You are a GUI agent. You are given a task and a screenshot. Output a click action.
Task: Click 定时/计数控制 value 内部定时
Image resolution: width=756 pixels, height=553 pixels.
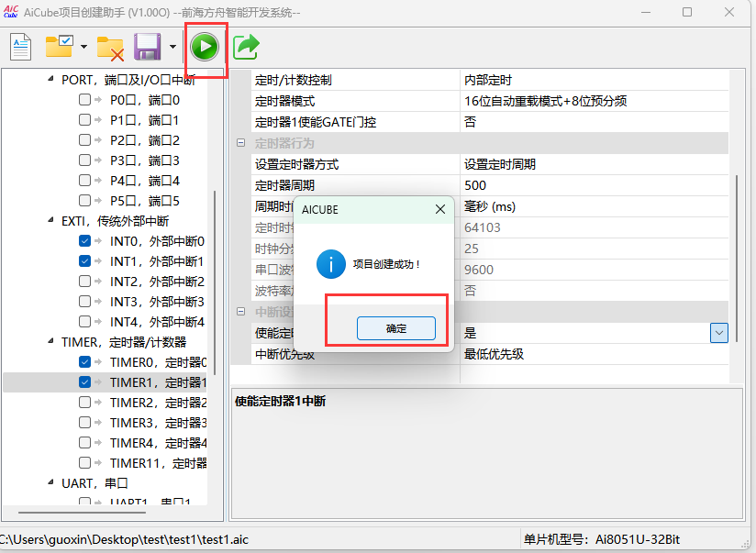[x=594, y=80]
